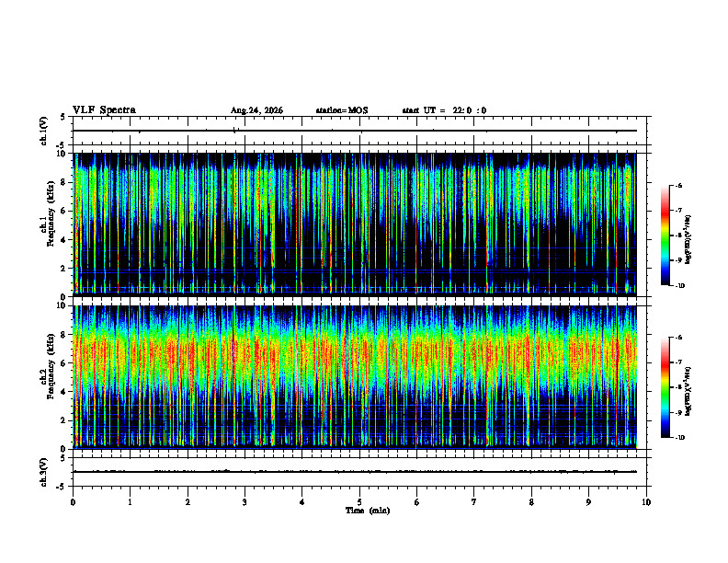The width and height of the screenshot is (728, 563).
Task: Click the "-6" label on ch.2 color bar
Action: (x=678, y=338)
